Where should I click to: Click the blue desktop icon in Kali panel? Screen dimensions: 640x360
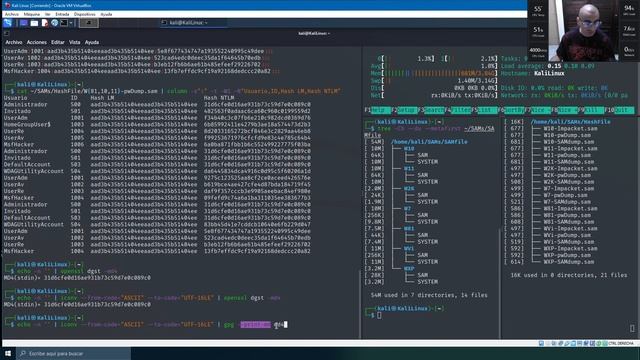(x=24, y=23)
